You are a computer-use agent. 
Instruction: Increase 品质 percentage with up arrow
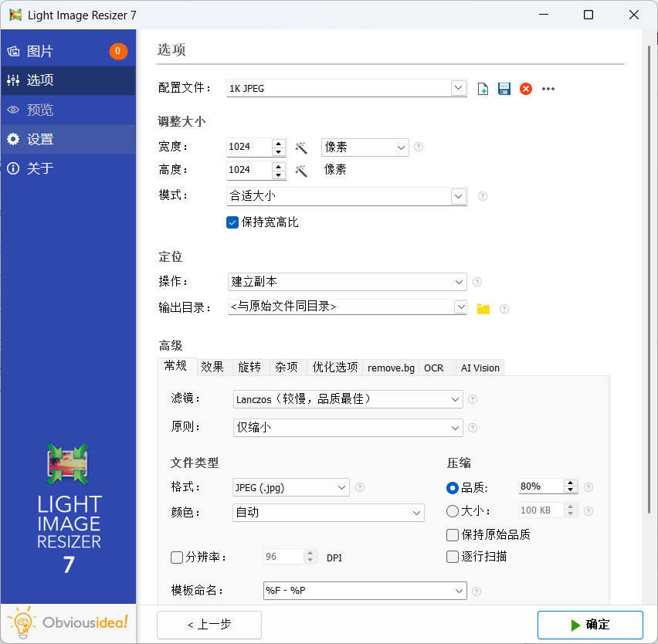tap(570, 483)
